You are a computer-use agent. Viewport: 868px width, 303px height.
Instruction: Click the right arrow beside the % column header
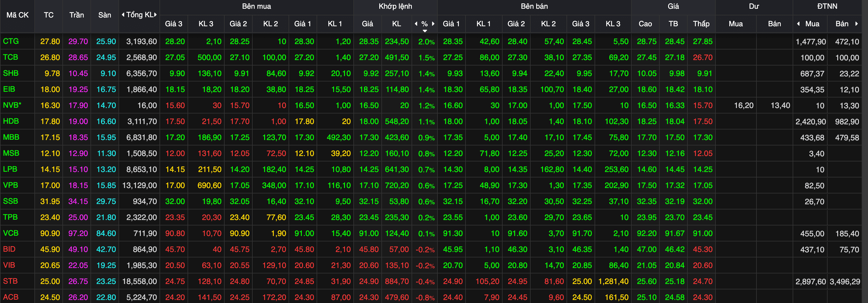click(433, 24)
